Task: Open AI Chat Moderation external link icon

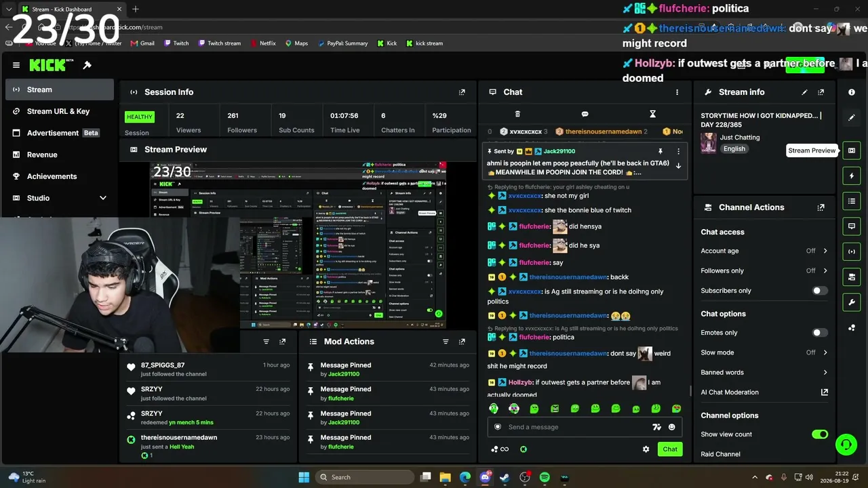Action: [x=825, y=392]
